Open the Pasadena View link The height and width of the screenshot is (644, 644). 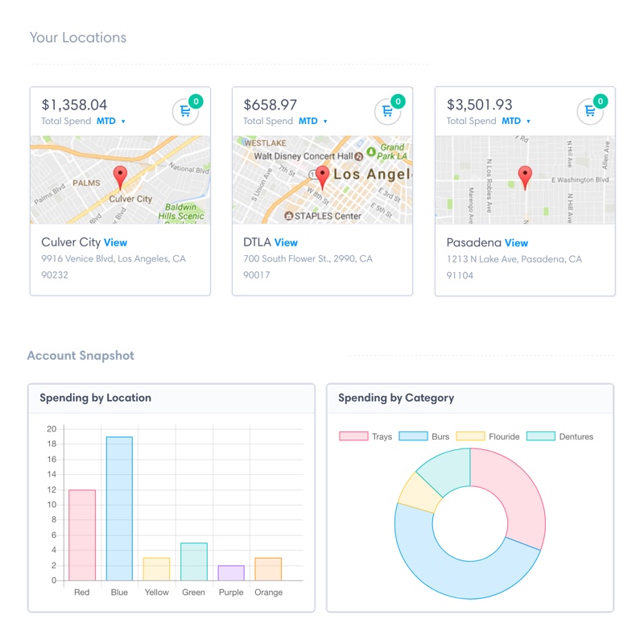pos(516,242)
